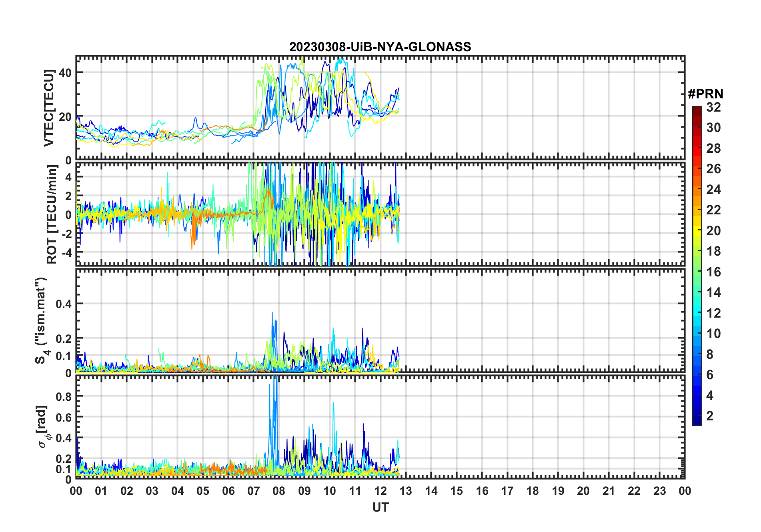Viewport: 761px width, 532px height.
Task: Click UT axis tick label 08
Action: pyautogui.click(x=279, y=491)
